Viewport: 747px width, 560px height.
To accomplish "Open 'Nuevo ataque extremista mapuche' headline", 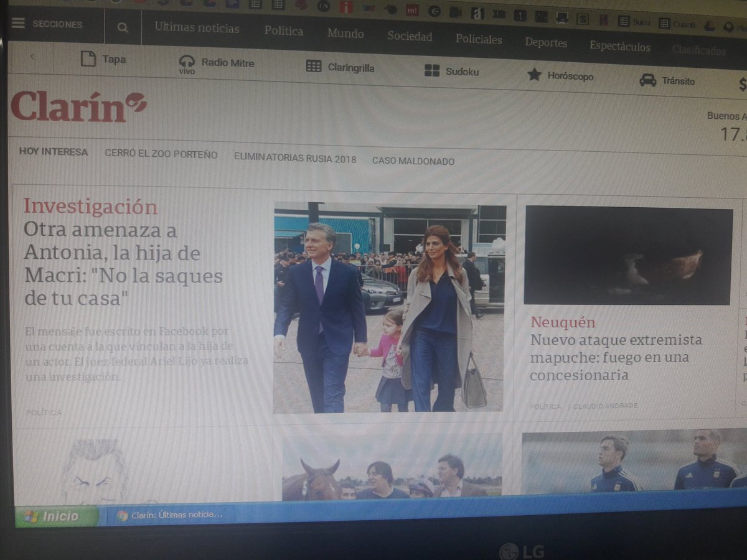I will point(616,358).
